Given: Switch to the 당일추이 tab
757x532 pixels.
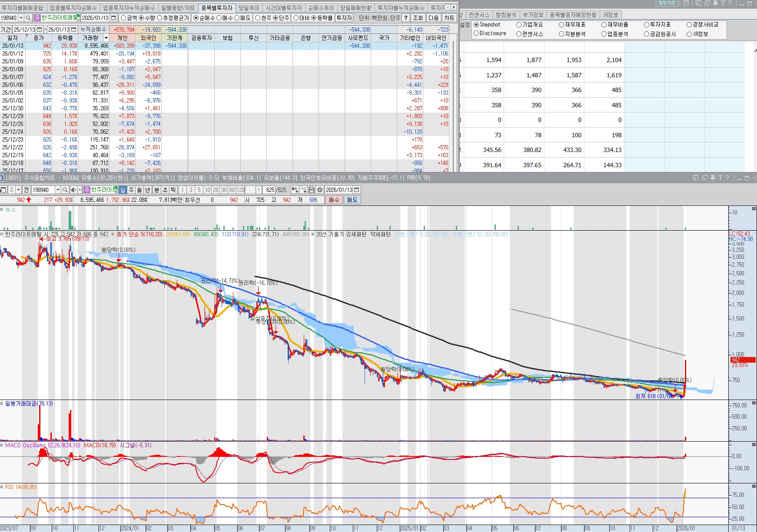Looking at the screenshot, I should (x=249, y=8).
